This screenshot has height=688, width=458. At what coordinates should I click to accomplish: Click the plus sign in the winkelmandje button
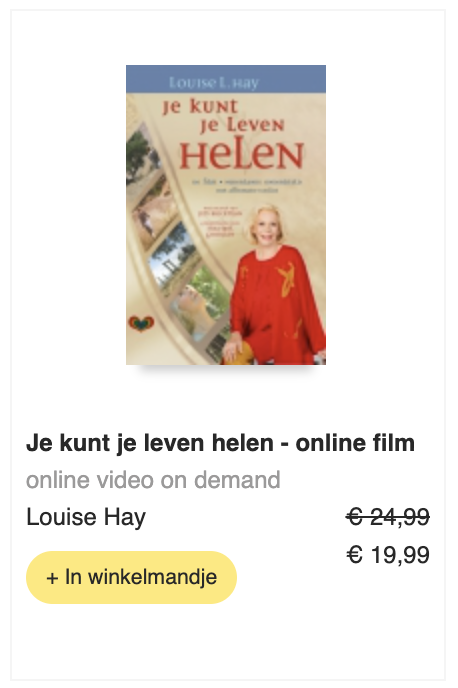pyautogui.click(x=52, y=578)
